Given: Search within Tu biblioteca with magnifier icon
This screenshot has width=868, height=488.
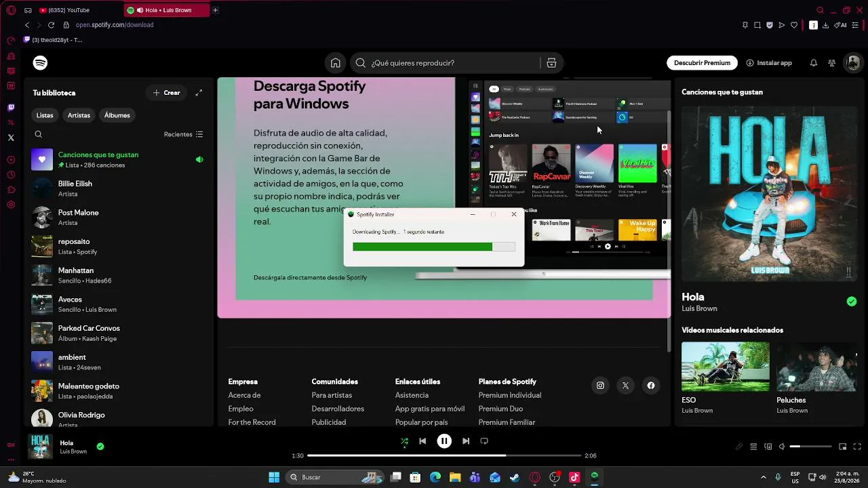Looking at the screenshot, I should [39, 134].
